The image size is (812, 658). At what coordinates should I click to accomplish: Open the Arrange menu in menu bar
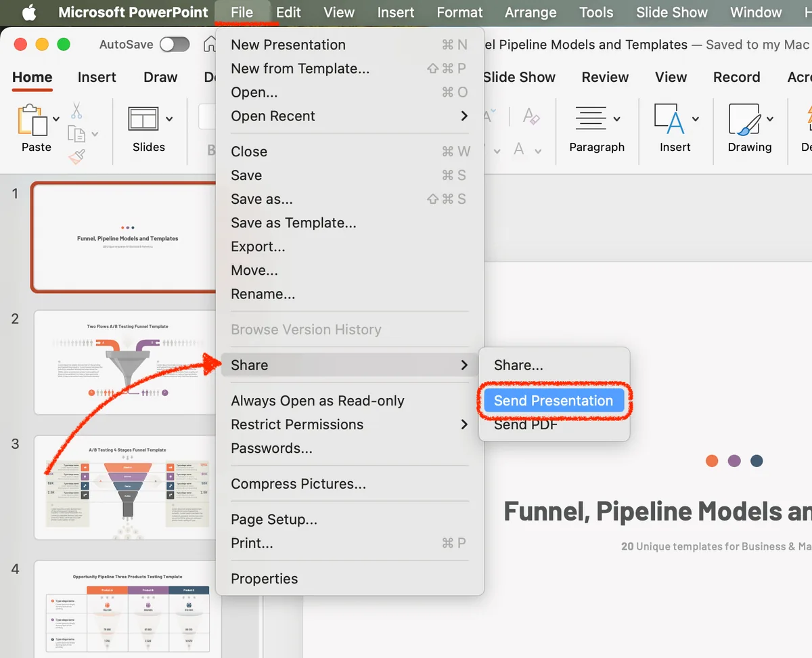(531, 12)
